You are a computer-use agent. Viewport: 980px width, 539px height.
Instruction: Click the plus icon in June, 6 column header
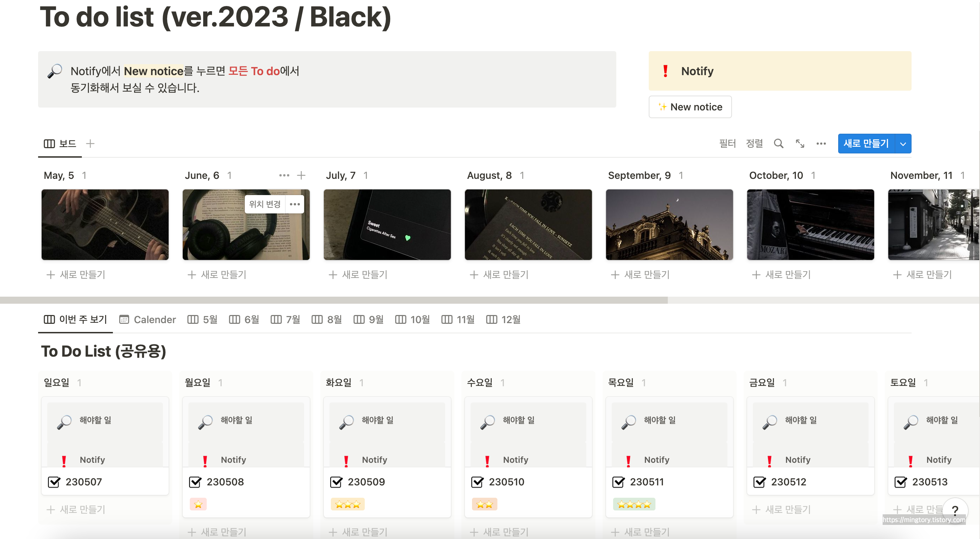[x=301, y=175]
